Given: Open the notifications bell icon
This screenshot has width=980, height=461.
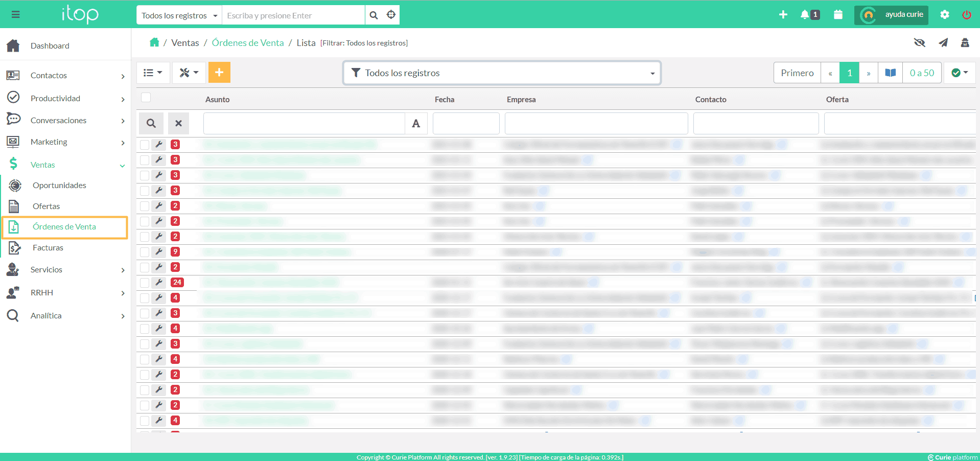Looking at the screenshot, I should [805, 15].
